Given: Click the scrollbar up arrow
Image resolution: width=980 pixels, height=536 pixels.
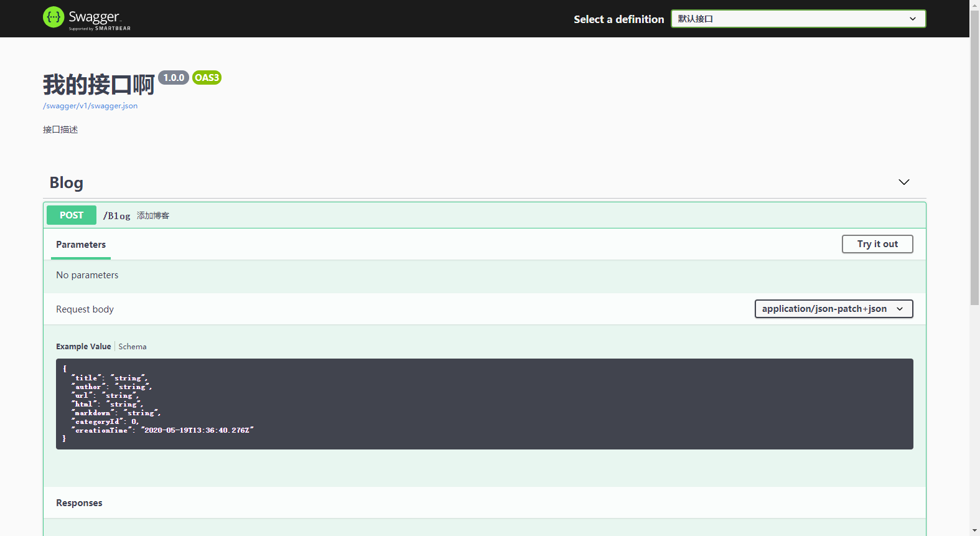Looking at the screenshot, I should click(974, 5).
